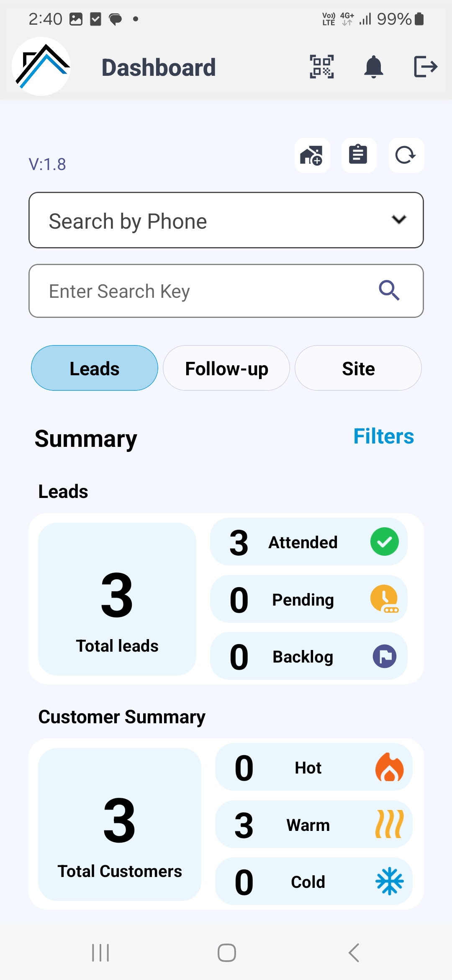This screenshot has height=980, width=452.
Task: Refresh the dashboard data
Action: coord(406,155)
